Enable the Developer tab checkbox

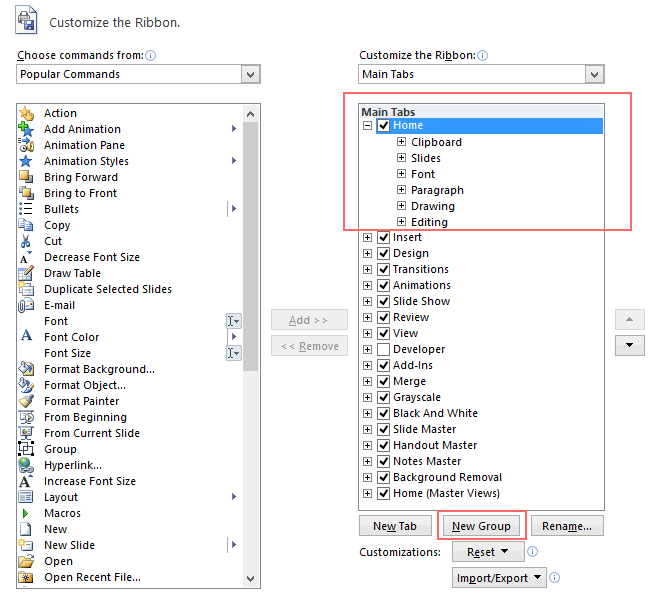tap(384, 349)
